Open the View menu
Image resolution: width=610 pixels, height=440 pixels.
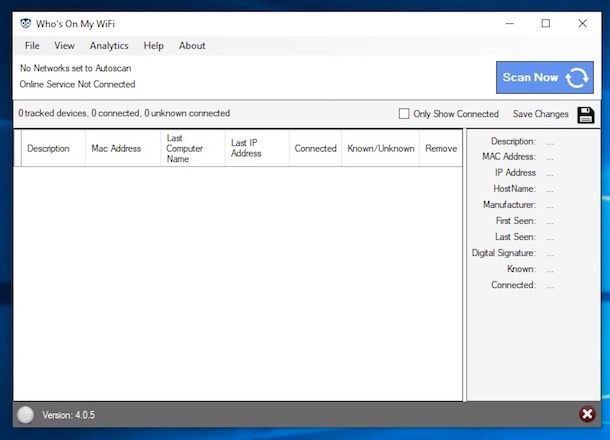[64, 46]
